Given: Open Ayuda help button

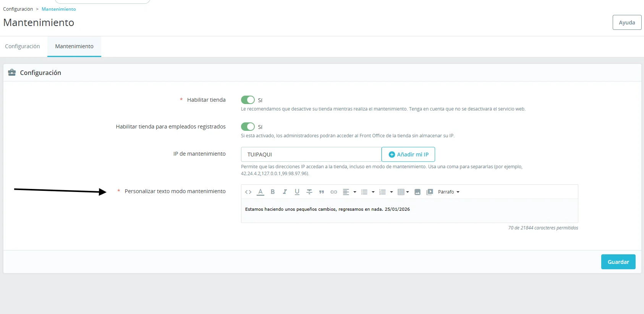Looking at the screenshot, I should (627, 23).
